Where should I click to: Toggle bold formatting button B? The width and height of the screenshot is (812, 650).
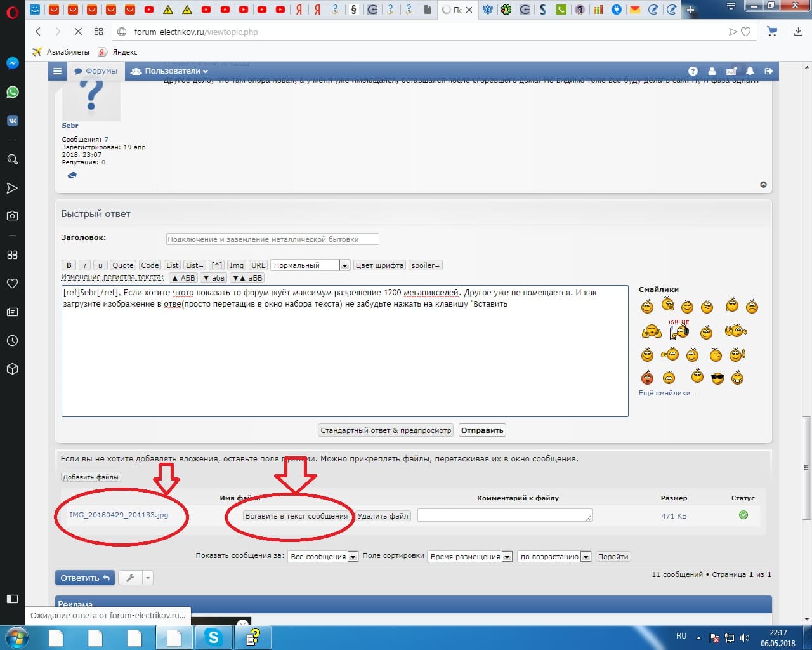(x=69, y=265)
